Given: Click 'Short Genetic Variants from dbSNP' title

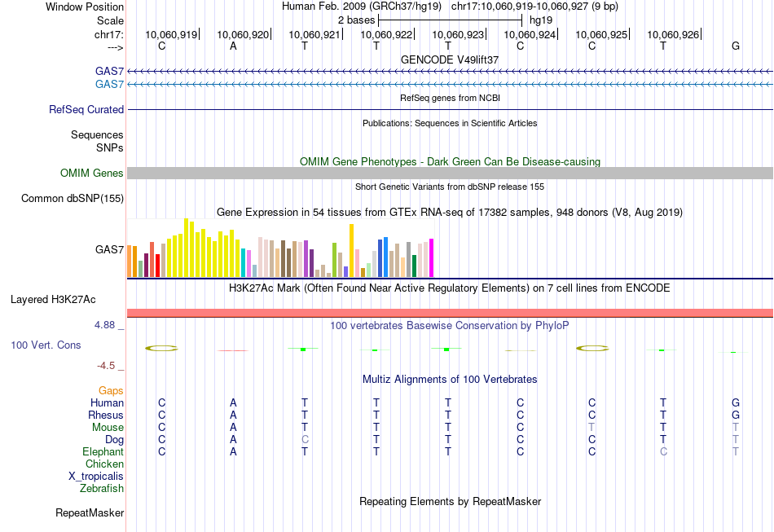Looking at the screenshot, I should tap(450, 187).
